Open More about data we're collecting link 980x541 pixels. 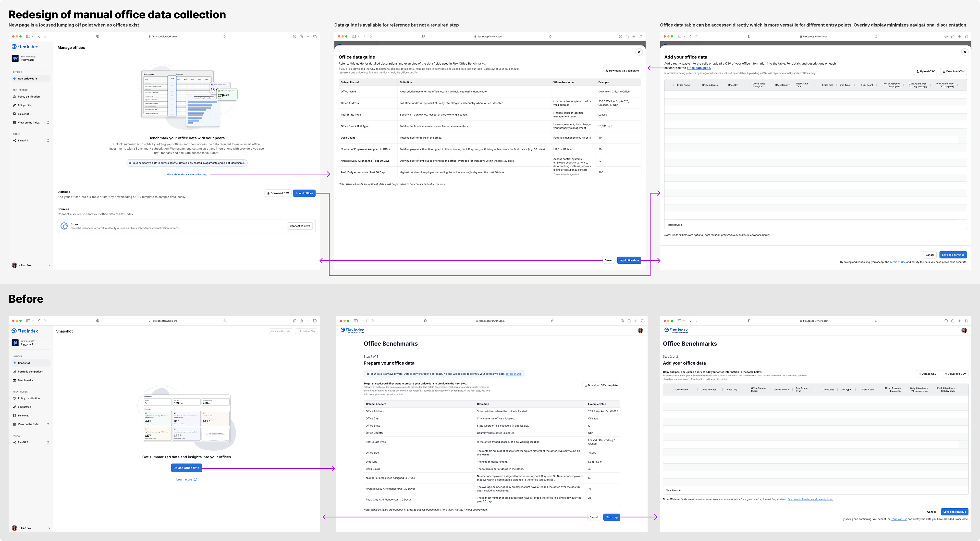pyautogui.click(x=186, y=174)
